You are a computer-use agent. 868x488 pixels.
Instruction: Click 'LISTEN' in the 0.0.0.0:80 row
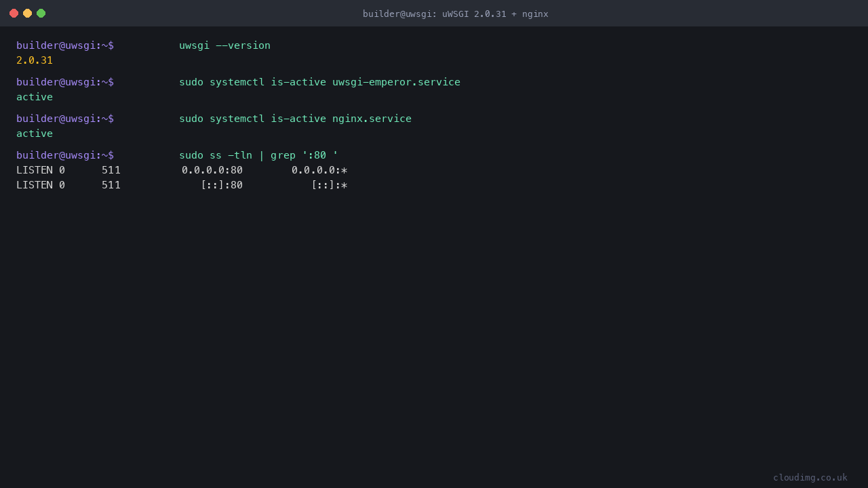35,170
